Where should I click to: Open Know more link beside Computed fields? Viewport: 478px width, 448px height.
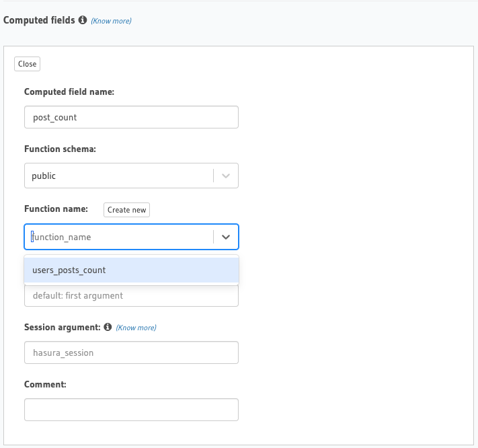tap(112, 21)
